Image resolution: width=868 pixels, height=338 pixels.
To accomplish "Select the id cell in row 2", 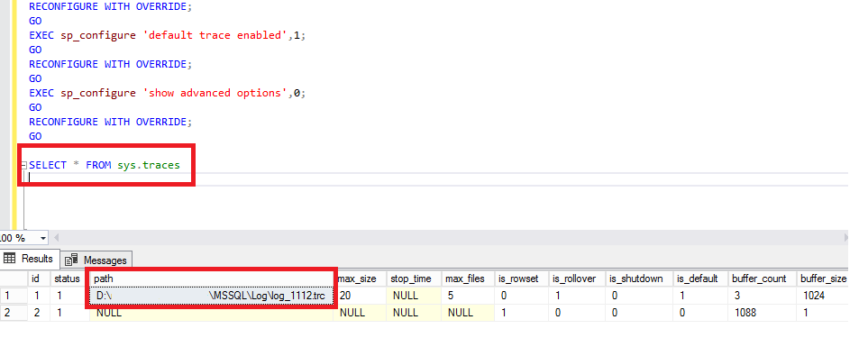I will 40,313.
